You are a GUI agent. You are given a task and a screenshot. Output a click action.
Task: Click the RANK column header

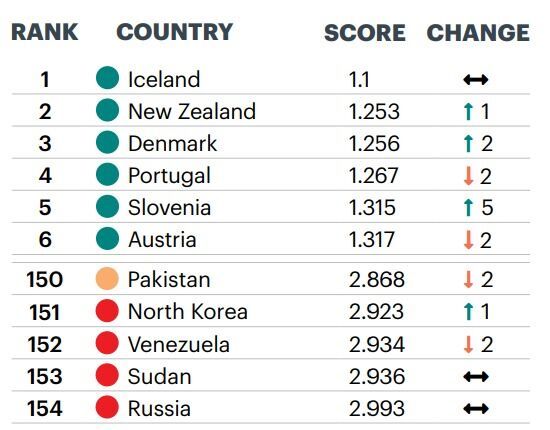pyautogui.click(x=45, y=32)
